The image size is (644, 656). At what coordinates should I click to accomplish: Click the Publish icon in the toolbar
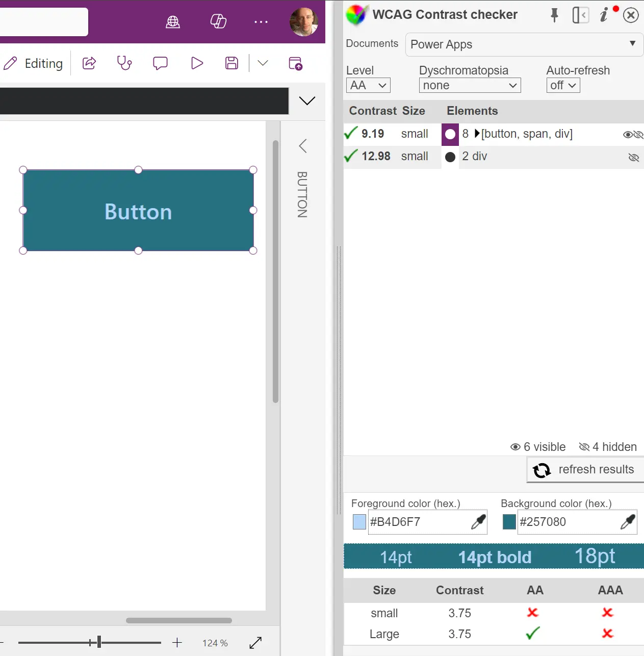pyautogui.click(x=296, y=63)
